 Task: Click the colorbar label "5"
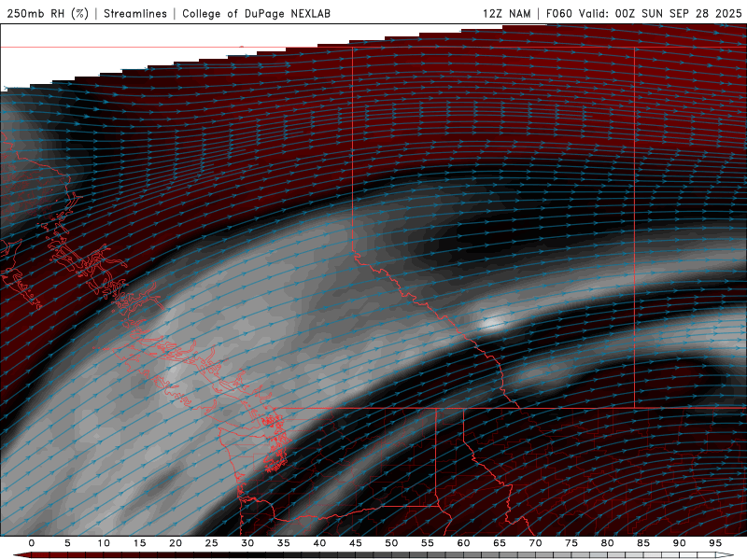(67, 543)
